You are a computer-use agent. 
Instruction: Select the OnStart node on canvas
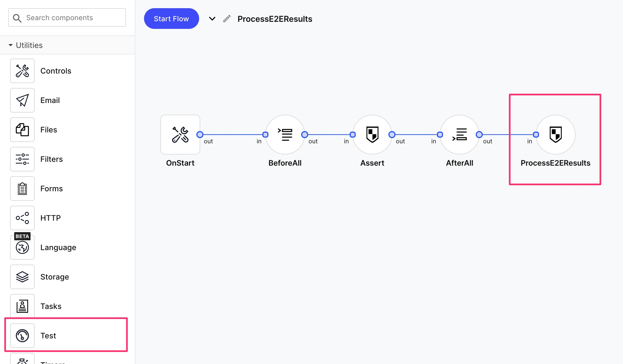[180, 135]
